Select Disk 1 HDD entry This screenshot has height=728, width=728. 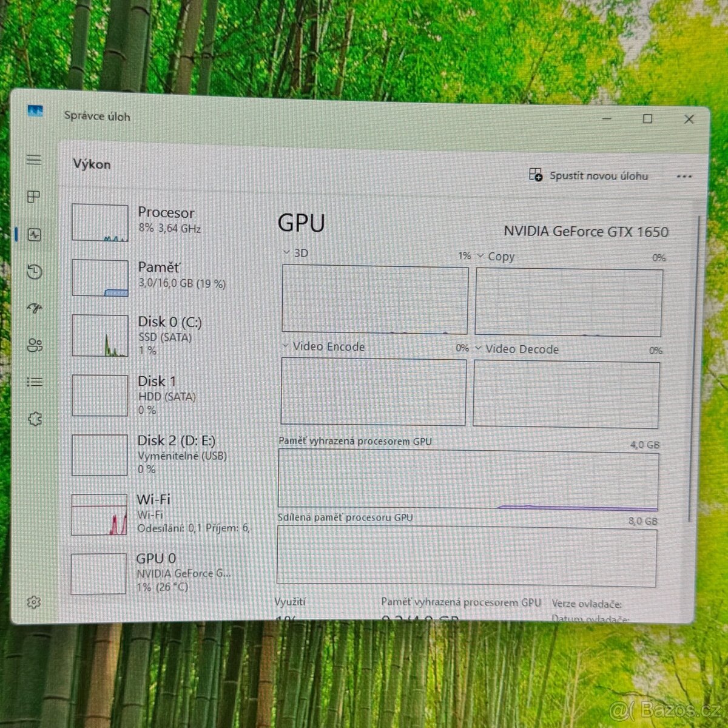(161, 395)
